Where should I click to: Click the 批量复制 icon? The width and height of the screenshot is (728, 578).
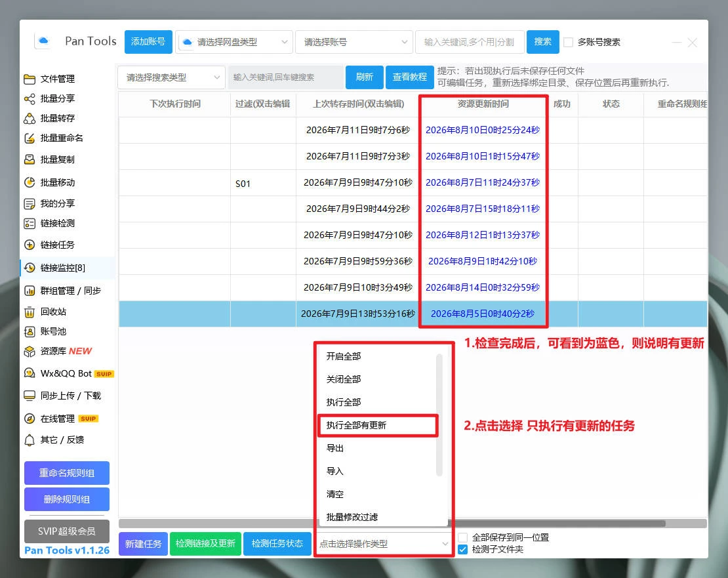point(30,159)
